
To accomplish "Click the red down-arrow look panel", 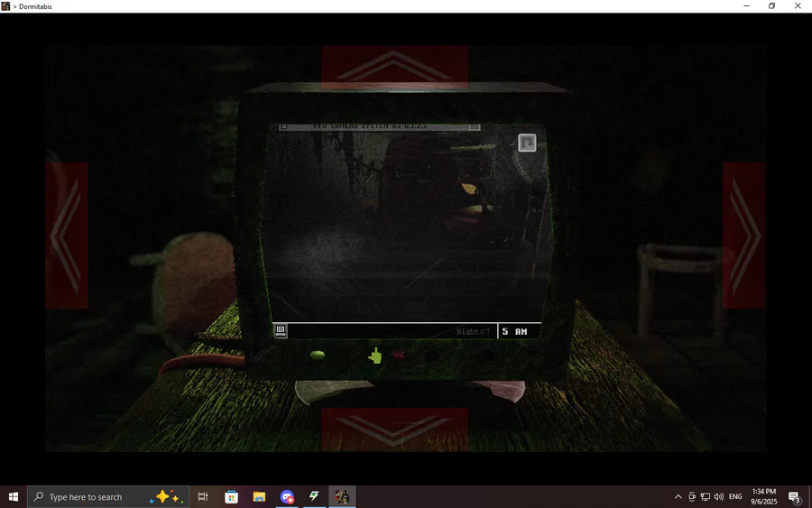I will [x=394, y=429].
